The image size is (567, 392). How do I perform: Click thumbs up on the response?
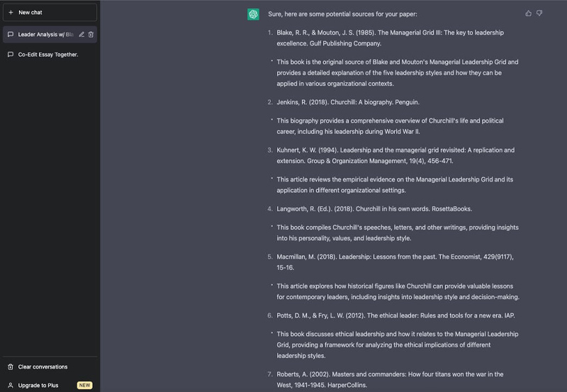pos(528,13)
